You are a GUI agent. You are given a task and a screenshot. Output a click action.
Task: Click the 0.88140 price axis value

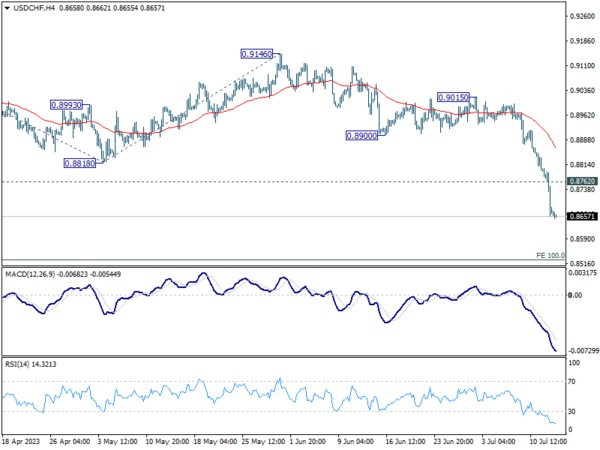(583, 165)
